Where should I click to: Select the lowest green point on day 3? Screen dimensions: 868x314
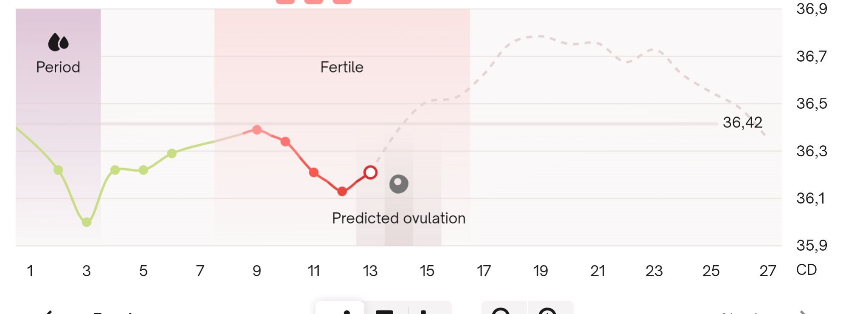(x=87, y=222)
